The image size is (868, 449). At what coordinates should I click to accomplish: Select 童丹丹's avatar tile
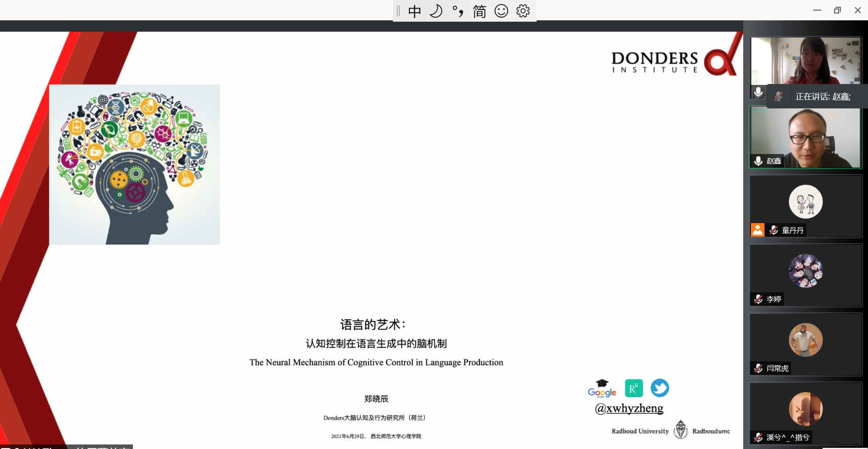tap(806, 202)
